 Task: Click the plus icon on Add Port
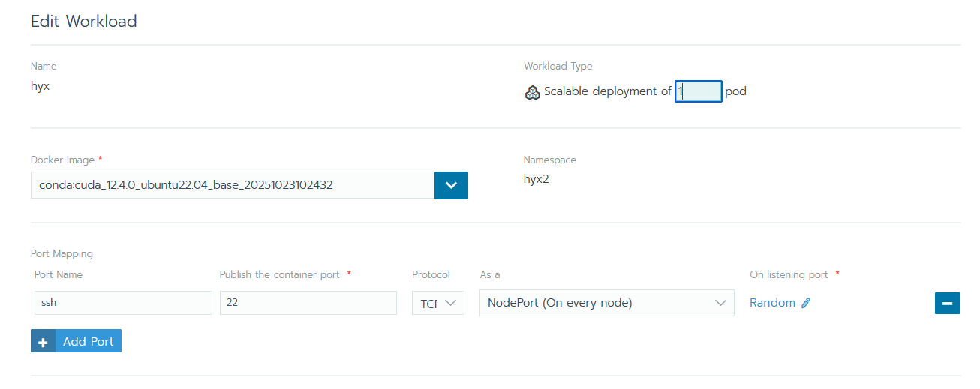tap(43, 341)
